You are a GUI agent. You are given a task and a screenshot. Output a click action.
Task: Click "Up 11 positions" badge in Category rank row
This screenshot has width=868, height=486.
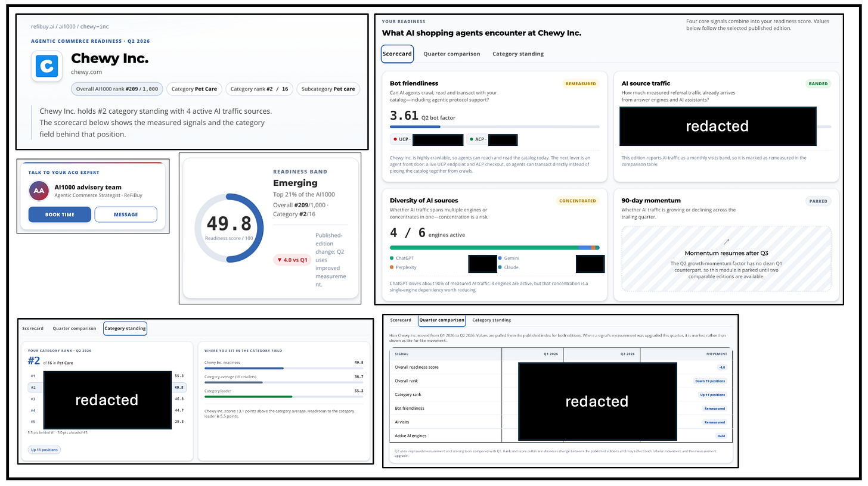pyautogui.click(x=712, y=395)
